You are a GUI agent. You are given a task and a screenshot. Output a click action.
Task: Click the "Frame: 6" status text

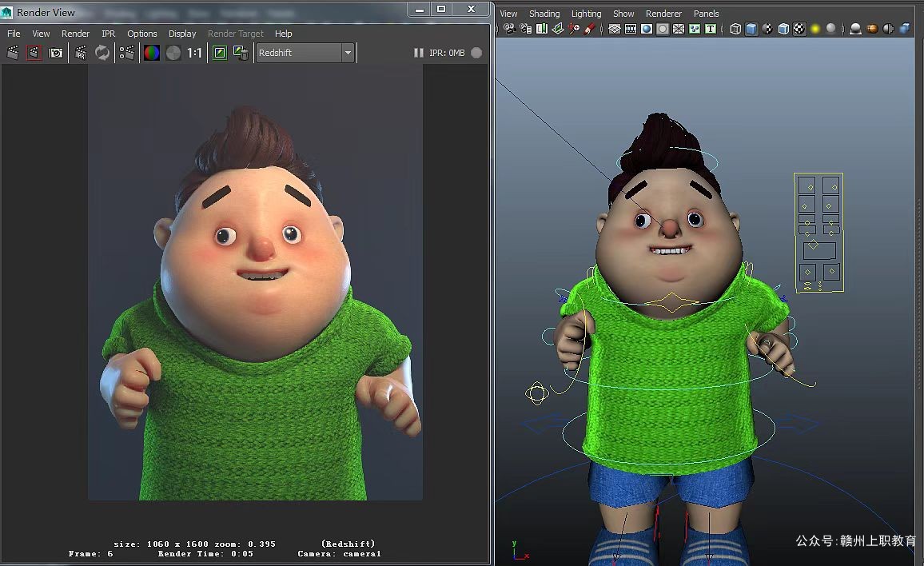click(x=90, y=554)
